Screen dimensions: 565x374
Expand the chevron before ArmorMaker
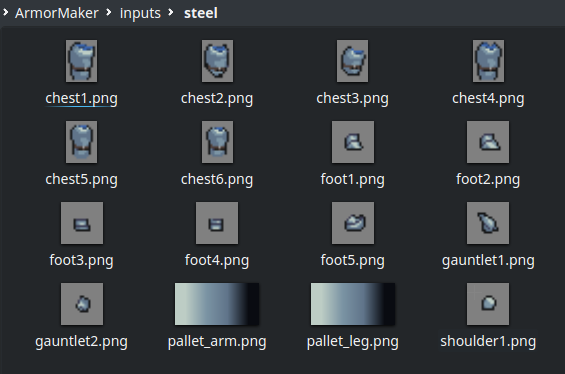coord(5,13)
